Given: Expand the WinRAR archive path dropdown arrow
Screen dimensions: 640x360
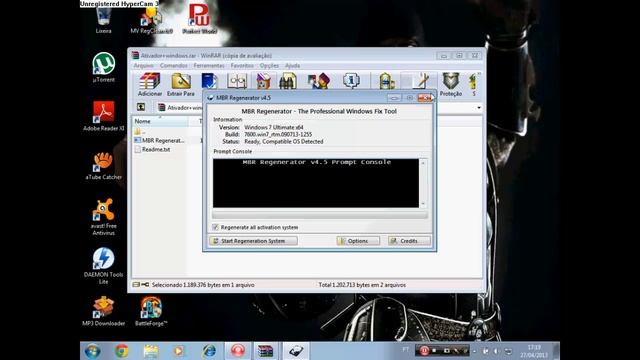Looking at the screenshot, I should click(x=479, y=108).
